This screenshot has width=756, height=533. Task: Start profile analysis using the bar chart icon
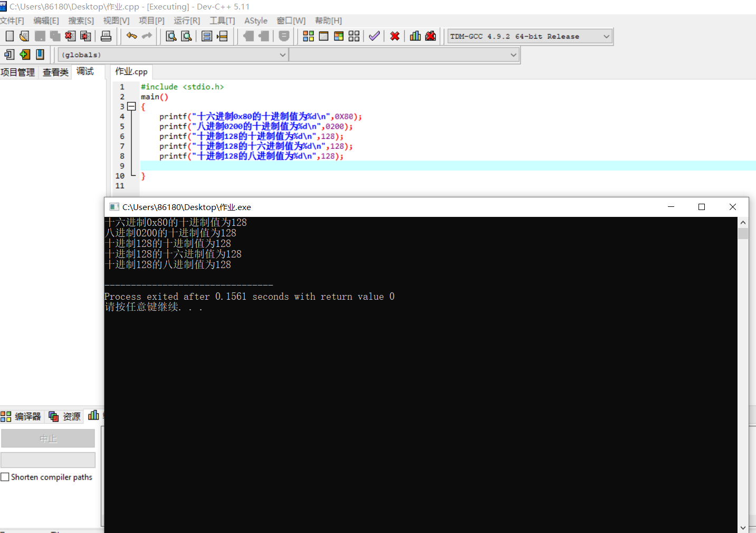415,36
